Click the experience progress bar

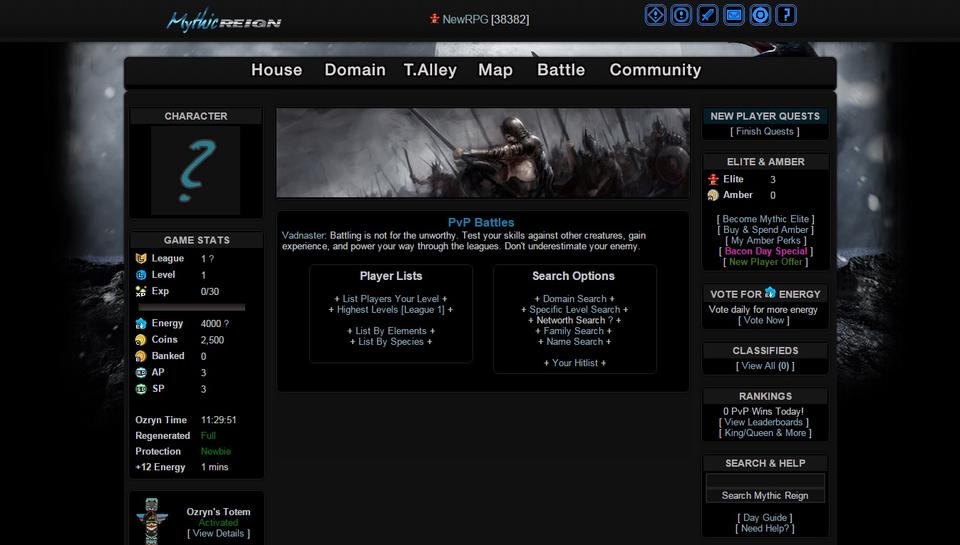tap(190, 307)
